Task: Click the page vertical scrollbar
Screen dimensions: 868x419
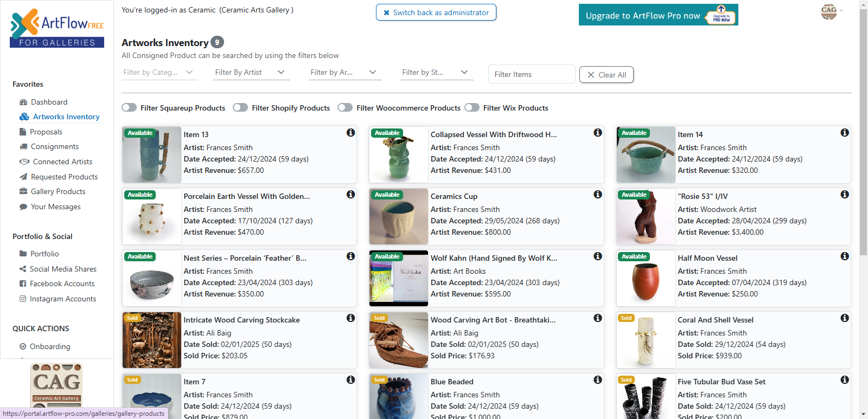Action: [x=863, y=163]
